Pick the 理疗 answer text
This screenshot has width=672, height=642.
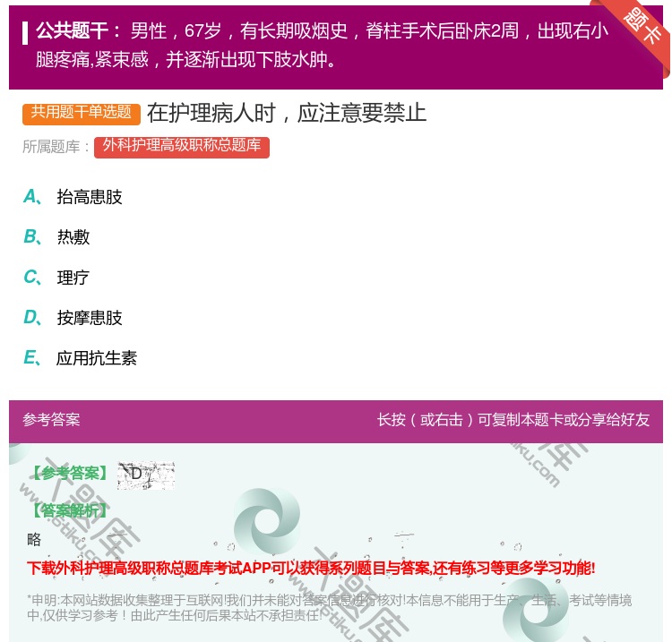click(x=73, y=278)
